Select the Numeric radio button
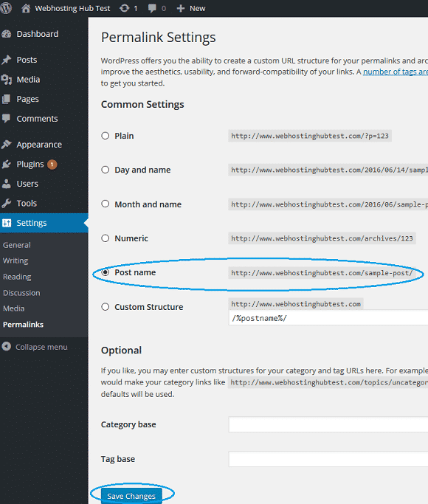 click(x=105, y=238)
